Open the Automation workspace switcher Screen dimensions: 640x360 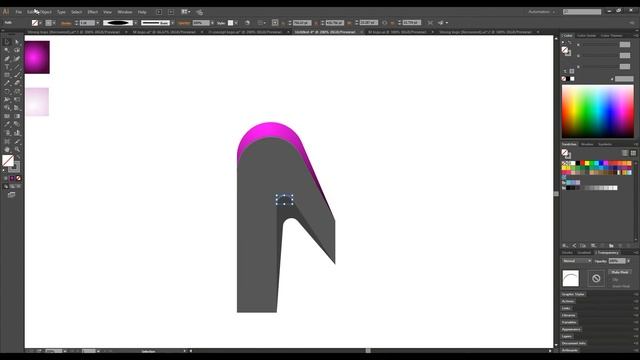pyautogui.click(x=542, y=12)
